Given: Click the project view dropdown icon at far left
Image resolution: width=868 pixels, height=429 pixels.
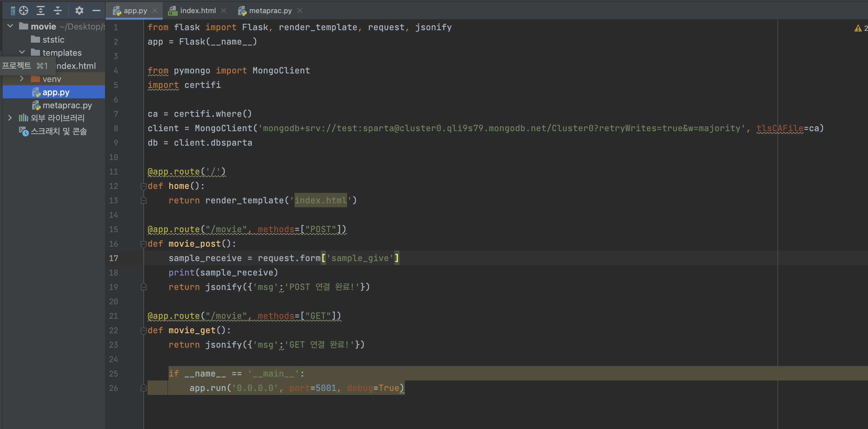Looking at the screenshot, I should (13, 11).
